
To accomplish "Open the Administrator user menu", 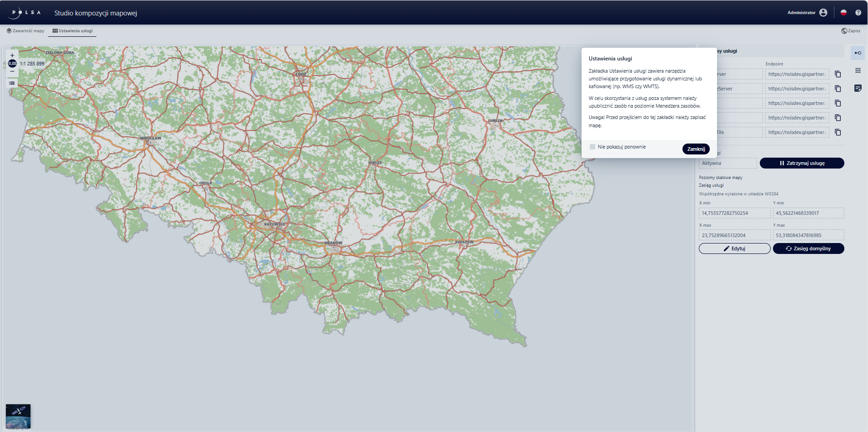I will [x=823, y=13].
